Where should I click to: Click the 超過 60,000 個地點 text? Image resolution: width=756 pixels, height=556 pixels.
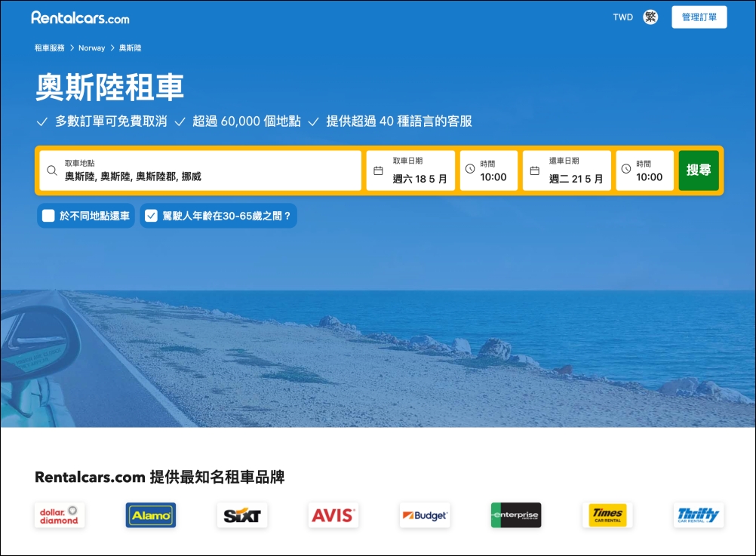point(247,121)
